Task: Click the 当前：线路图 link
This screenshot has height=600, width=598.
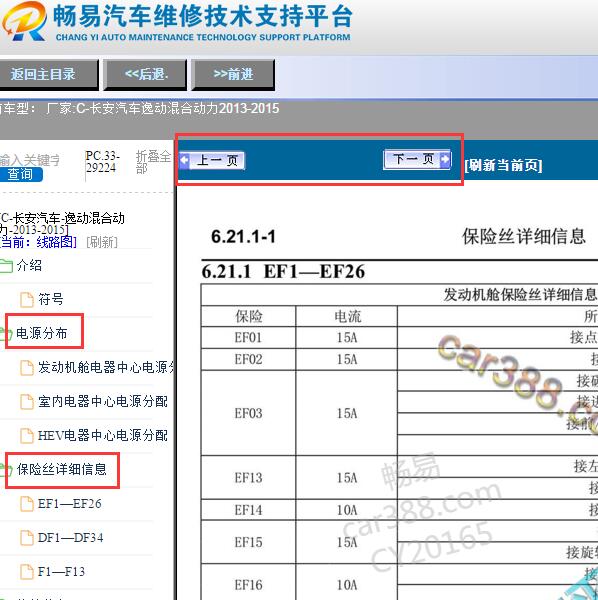Action: (x=38, y=242)
